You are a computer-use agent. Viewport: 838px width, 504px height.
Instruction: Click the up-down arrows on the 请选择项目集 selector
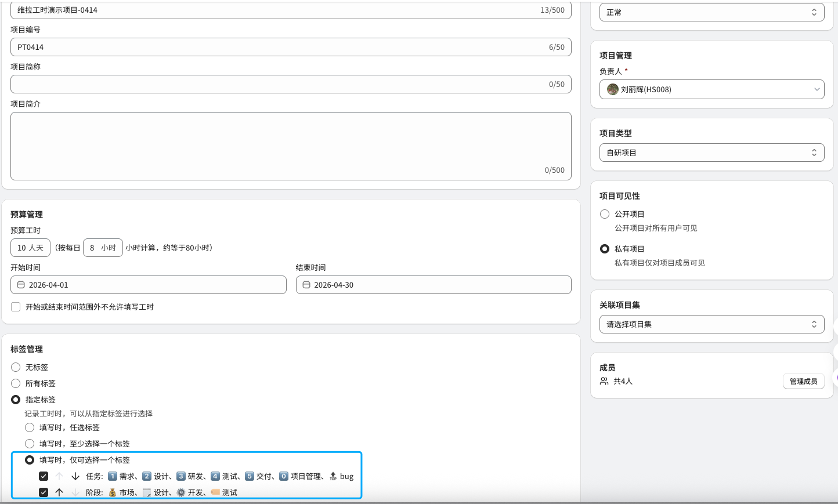(x=814, y=324)
